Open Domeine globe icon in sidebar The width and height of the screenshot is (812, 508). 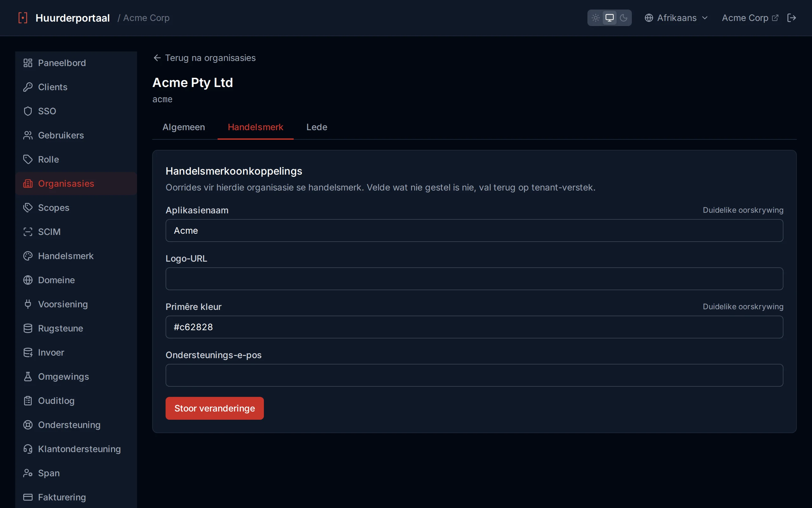click(28, 280)
